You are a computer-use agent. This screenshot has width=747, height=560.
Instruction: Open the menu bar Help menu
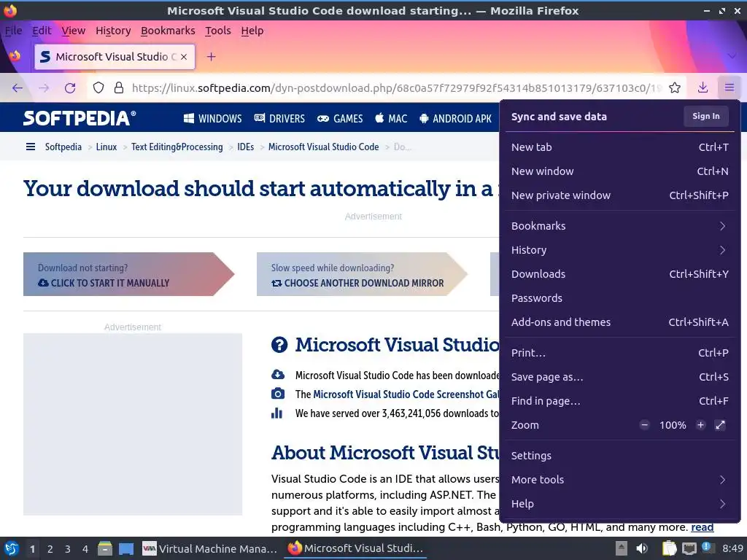coord(252,31)
